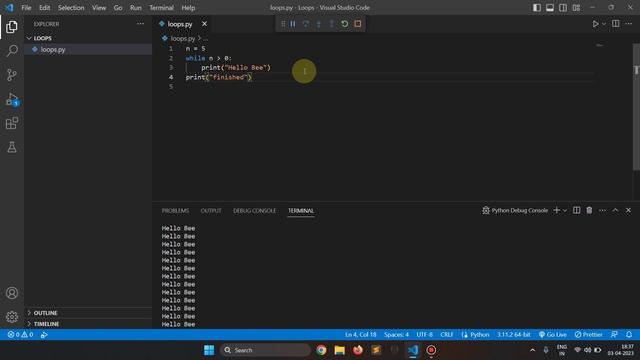The height and width of the screenshot is (360, 640).
Task: Open the Selection menu
Action: point(71,8)
